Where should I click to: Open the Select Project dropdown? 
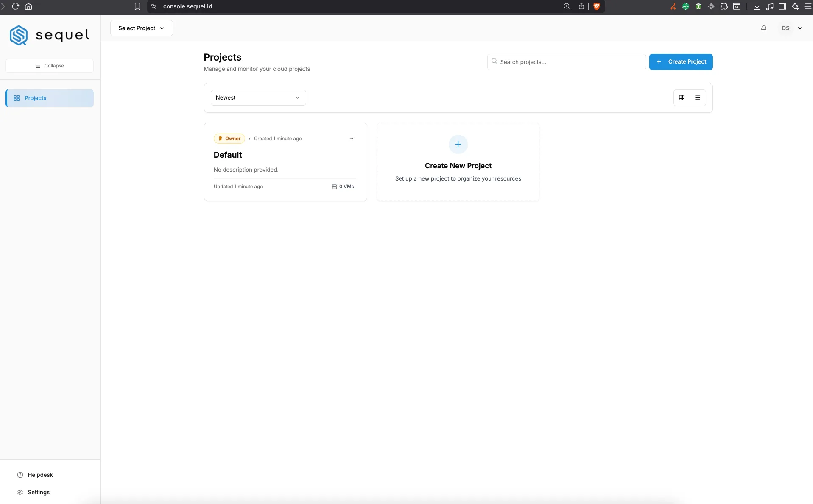(x=141, y=28)
